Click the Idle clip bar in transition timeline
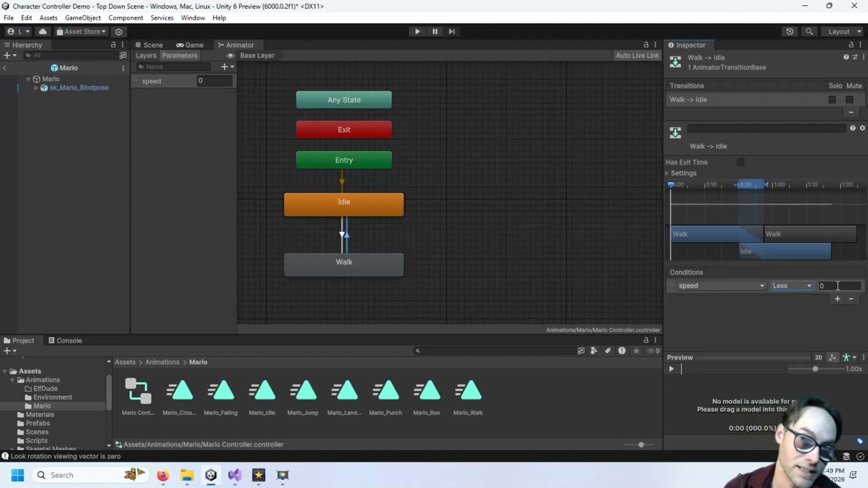This screenshot has width=868, height=488. click(x=785, y=251)
